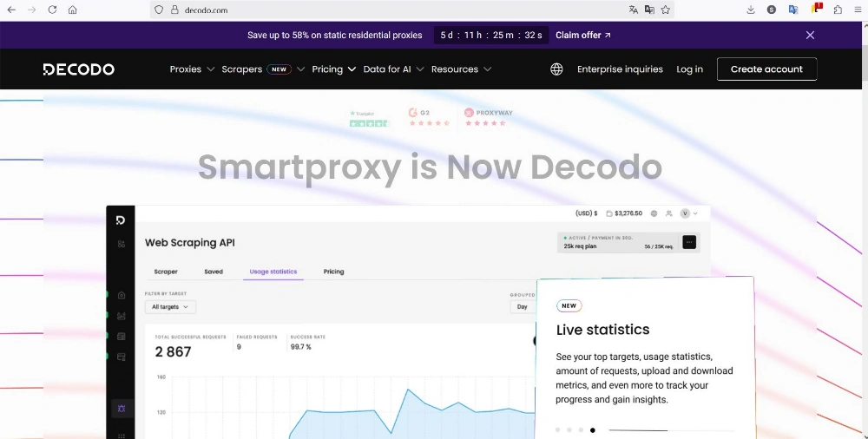Dismiss the promo banner with the X
868x439 pixels.
pyautogui.click(x=810, y=35)
